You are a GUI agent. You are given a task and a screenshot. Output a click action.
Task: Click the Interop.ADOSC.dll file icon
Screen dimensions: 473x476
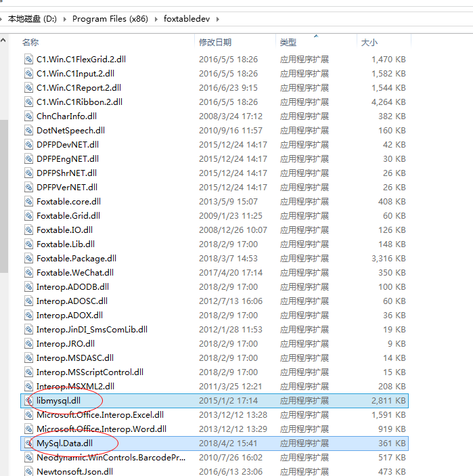28,301
